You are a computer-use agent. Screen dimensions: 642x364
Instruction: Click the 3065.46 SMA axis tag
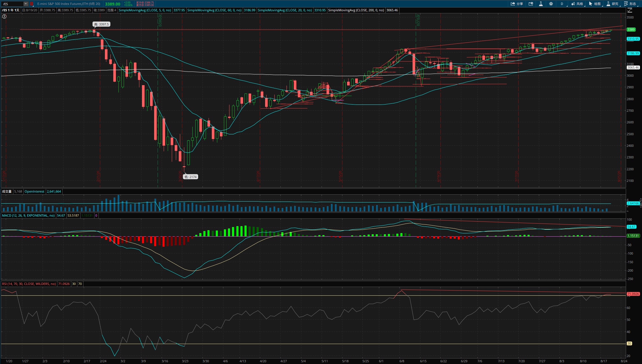tap(633, 67)
